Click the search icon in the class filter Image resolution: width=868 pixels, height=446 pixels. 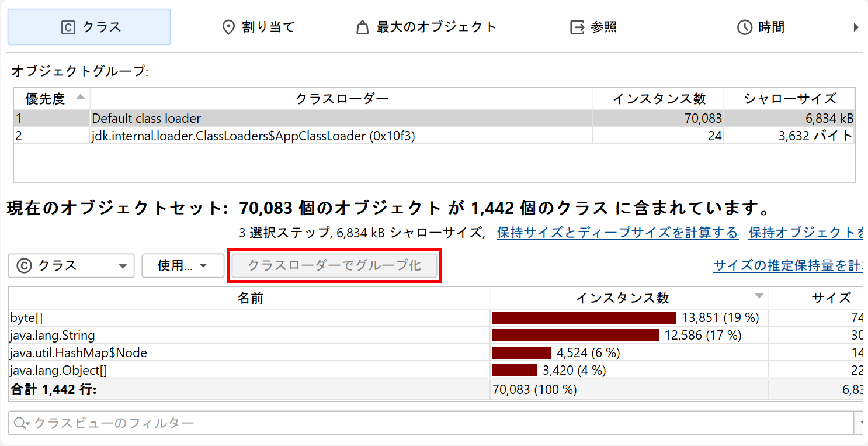(x=21, y=423)
